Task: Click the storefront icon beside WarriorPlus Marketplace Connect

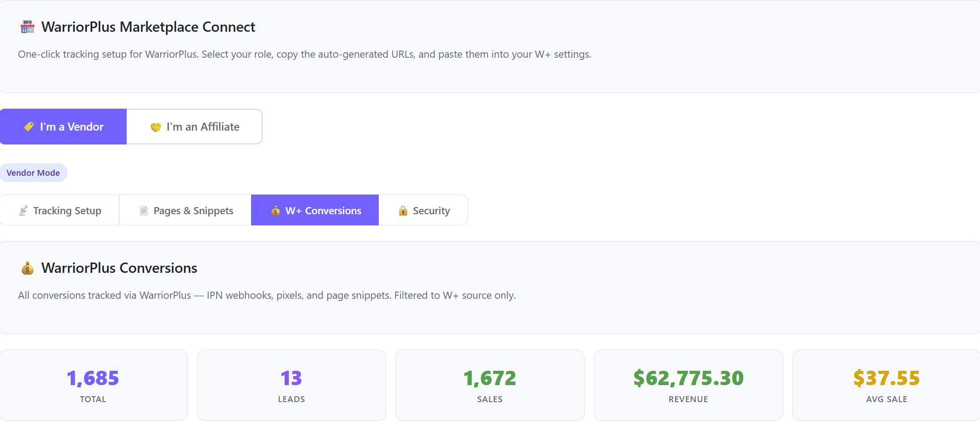Action: (x=27, y=27)
